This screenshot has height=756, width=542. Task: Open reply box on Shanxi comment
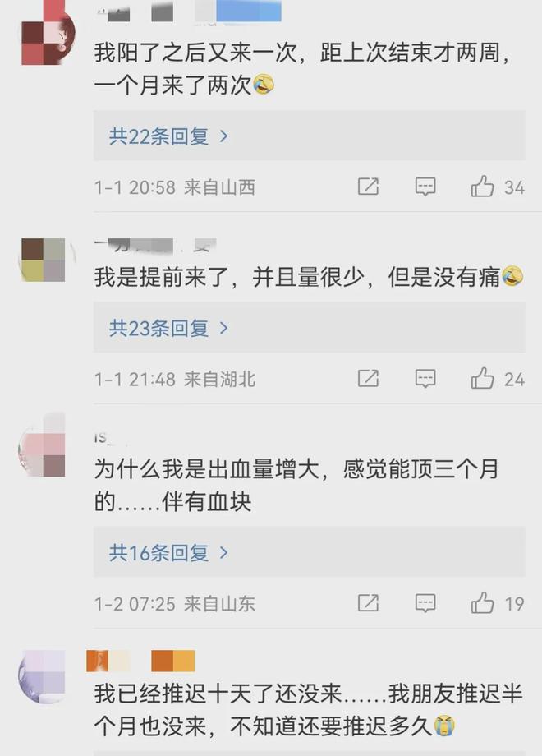425,187
